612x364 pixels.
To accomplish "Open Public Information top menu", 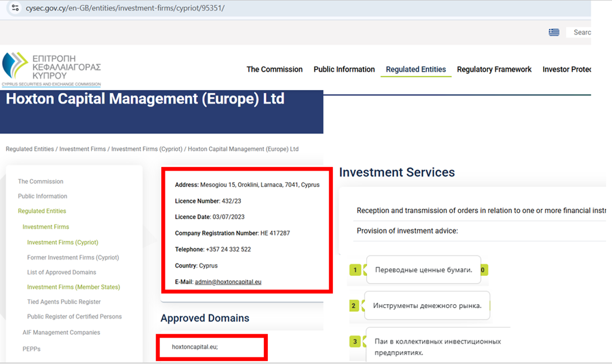I will tap(344, 69).
